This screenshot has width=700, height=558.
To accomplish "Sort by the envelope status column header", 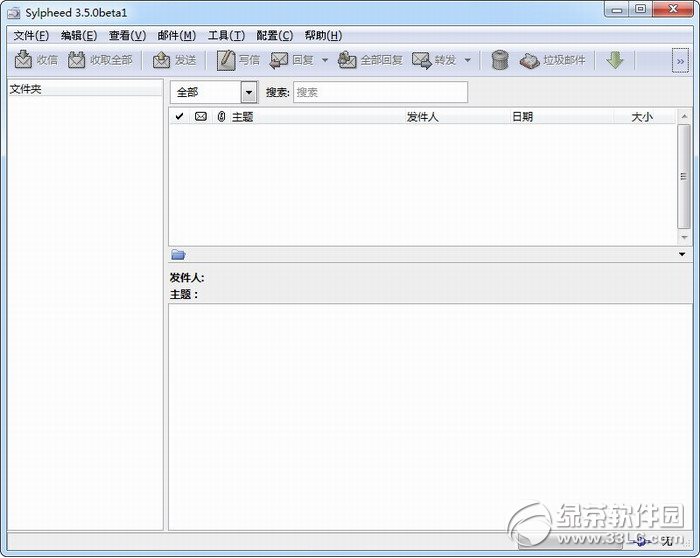I will [201, 117].
